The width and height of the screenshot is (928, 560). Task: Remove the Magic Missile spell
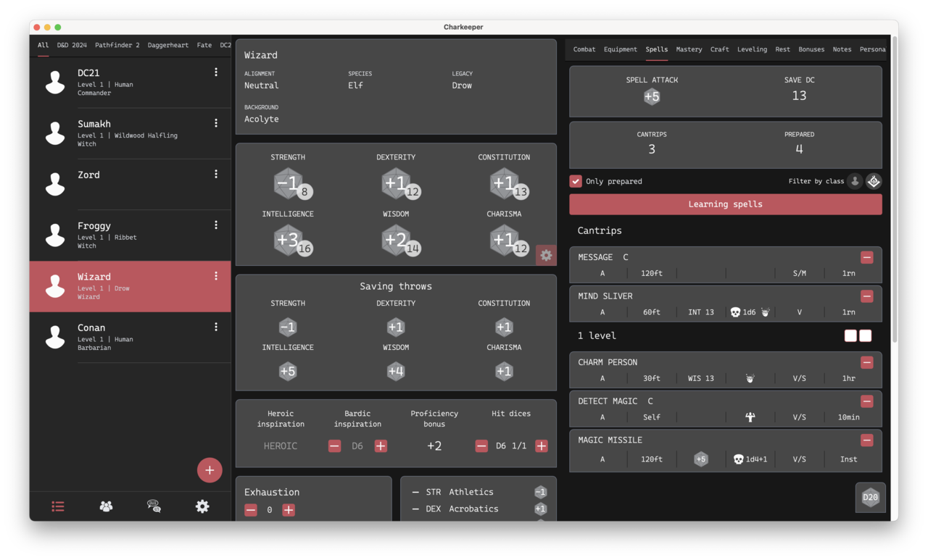click(866, 440)
